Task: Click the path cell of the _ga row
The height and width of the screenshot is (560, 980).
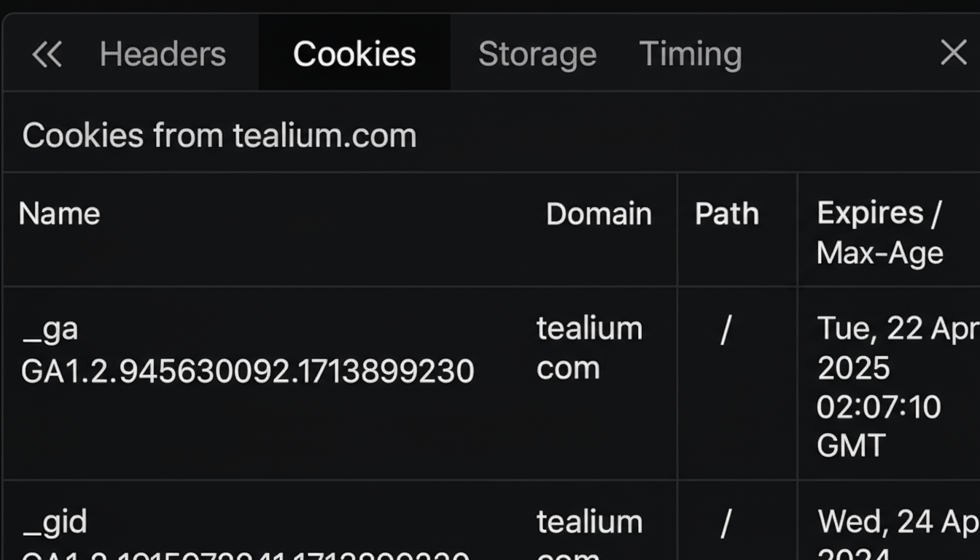Action: [726, 330]
